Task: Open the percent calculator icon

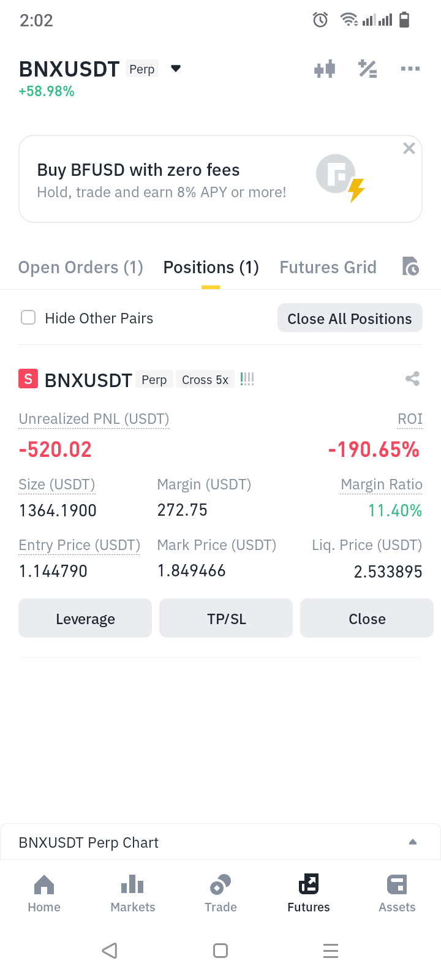Action: [x=367, y=69]
